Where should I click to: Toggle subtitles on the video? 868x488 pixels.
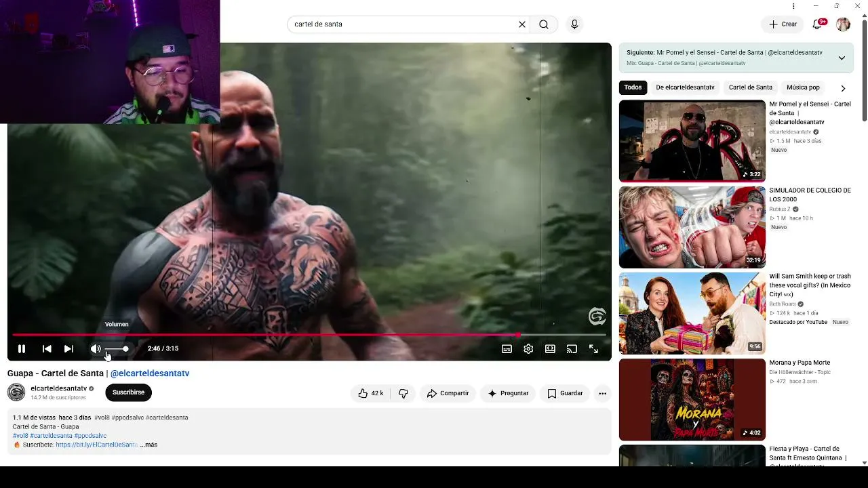pos(507,349)
